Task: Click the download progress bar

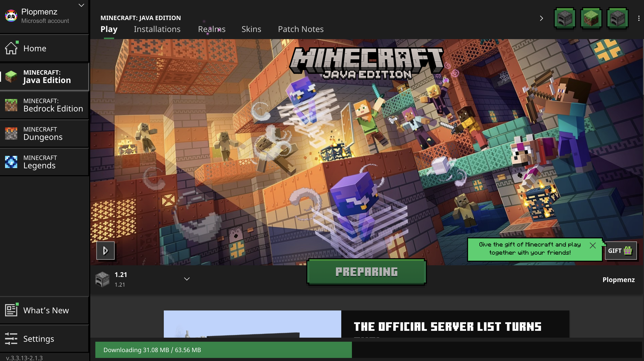Action: pos(223,350)
